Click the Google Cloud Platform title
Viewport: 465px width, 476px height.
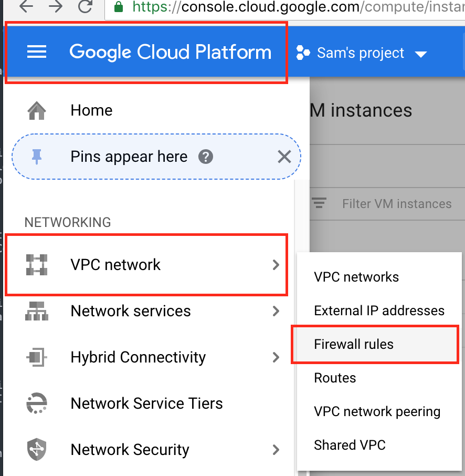click(x=171, y=52)
